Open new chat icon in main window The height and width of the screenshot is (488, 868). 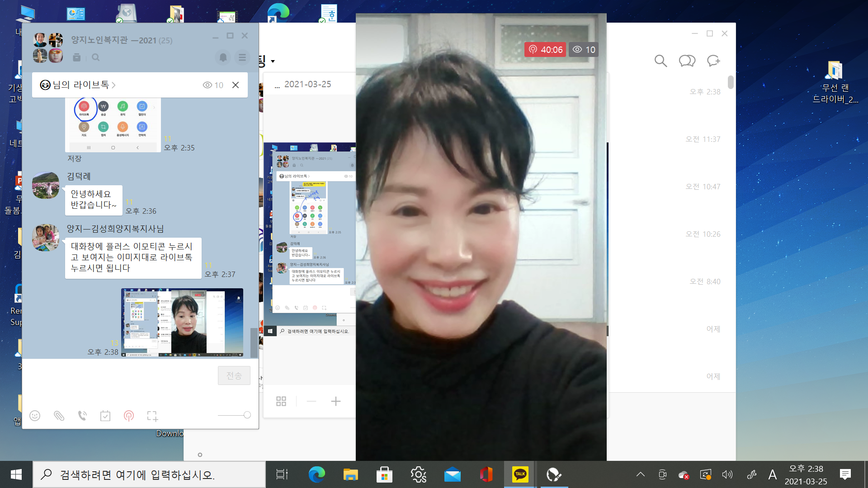coord(713,61)
